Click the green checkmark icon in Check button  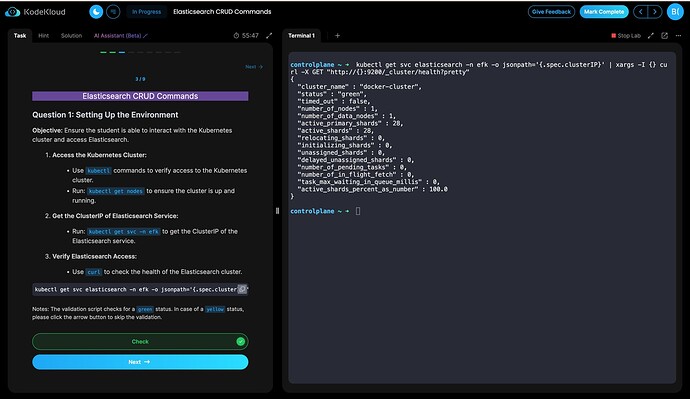(240, 341)
